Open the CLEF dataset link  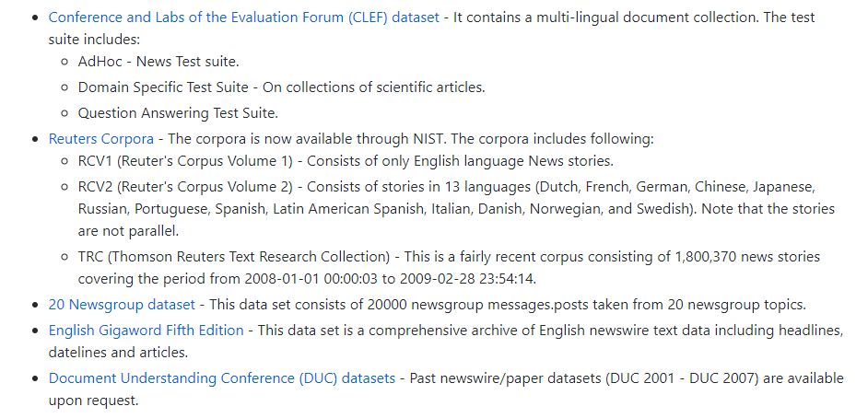[243, 17]
